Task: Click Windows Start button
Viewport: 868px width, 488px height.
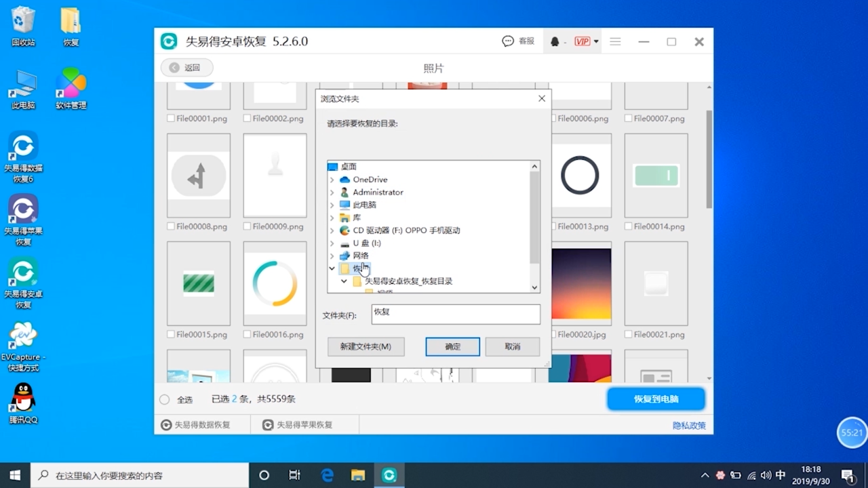Action: coord(15,475)
